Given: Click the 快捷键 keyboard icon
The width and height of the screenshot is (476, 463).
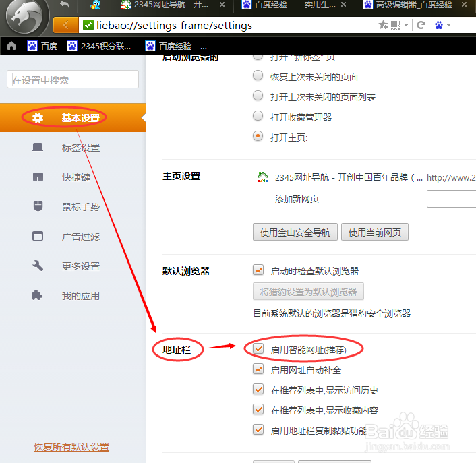Looking at the screenshot, I should tap(38, 177).
